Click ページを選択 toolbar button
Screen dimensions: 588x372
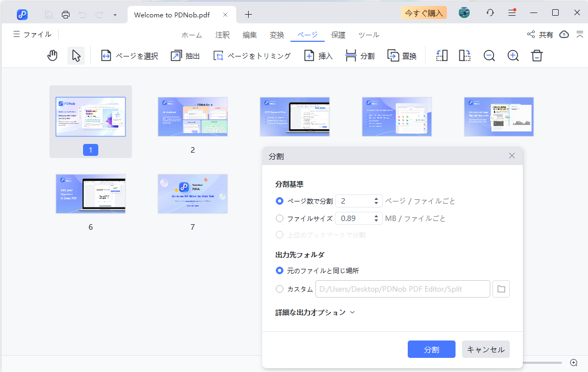click(x=129, y=56)
